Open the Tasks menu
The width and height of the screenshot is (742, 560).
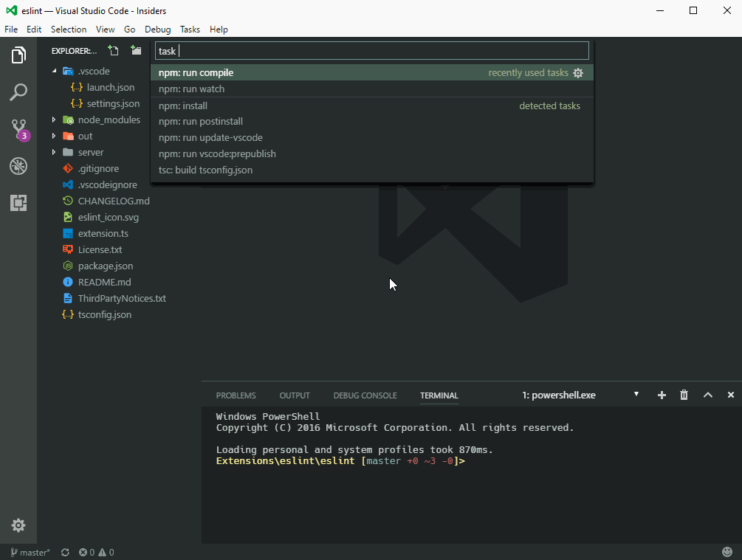[x=190, y=30]
